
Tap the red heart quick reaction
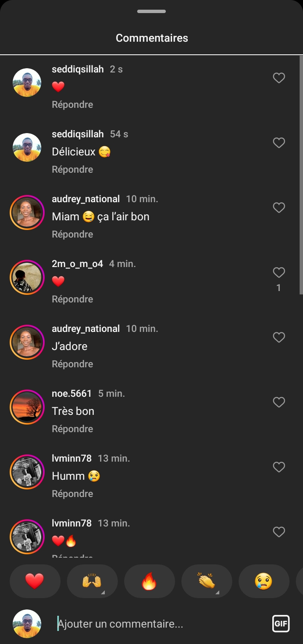click(x=35, y=581)
